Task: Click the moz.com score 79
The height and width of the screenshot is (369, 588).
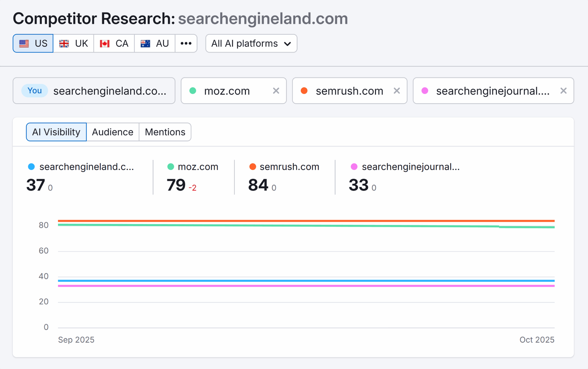Action: point(176,185)
